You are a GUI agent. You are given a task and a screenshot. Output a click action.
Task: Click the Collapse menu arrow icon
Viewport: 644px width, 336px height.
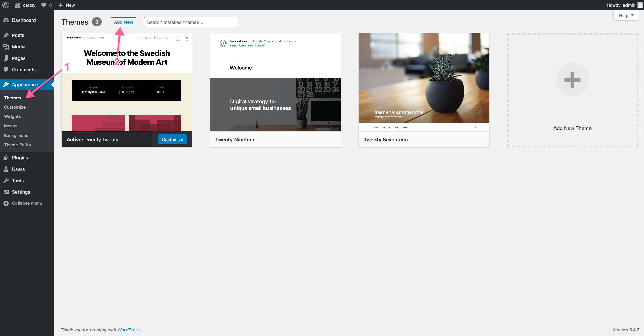(6, 203)
